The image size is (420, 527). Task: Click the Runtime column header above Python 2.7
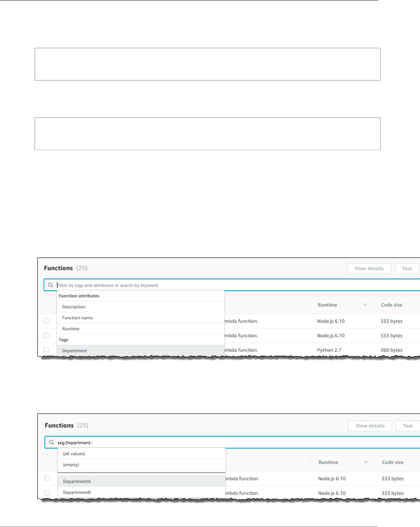(327, 305)
